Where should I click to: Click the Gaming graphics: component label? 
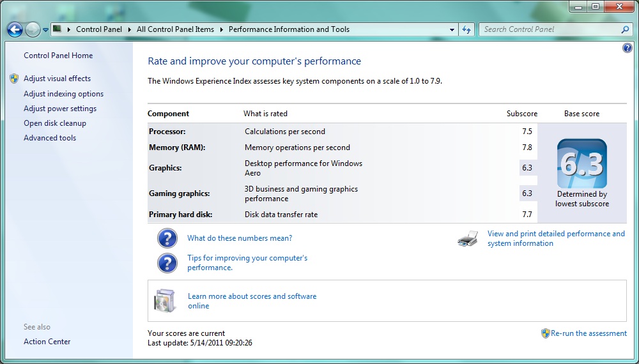coord(180,193)
